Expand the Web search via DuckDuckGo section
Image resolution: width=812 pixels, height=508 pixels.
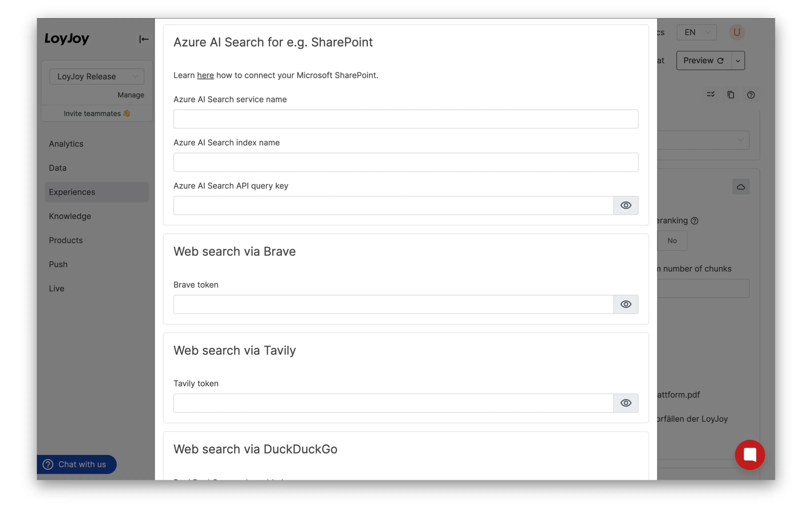tap(256, 449)
